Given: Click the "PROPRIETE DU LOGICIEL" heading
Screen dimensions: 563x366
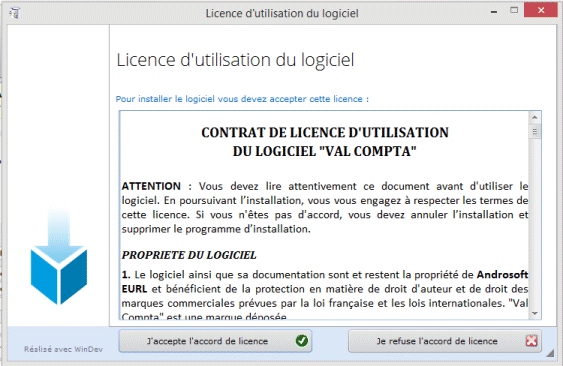Looking at the screenshot, I should tap(189, 255).
